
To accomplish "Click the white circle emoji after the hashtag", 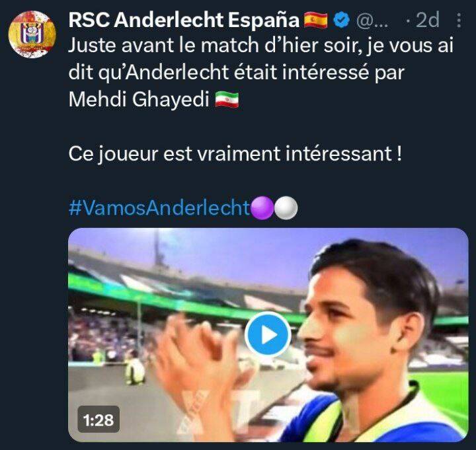I will pos(286,208).
